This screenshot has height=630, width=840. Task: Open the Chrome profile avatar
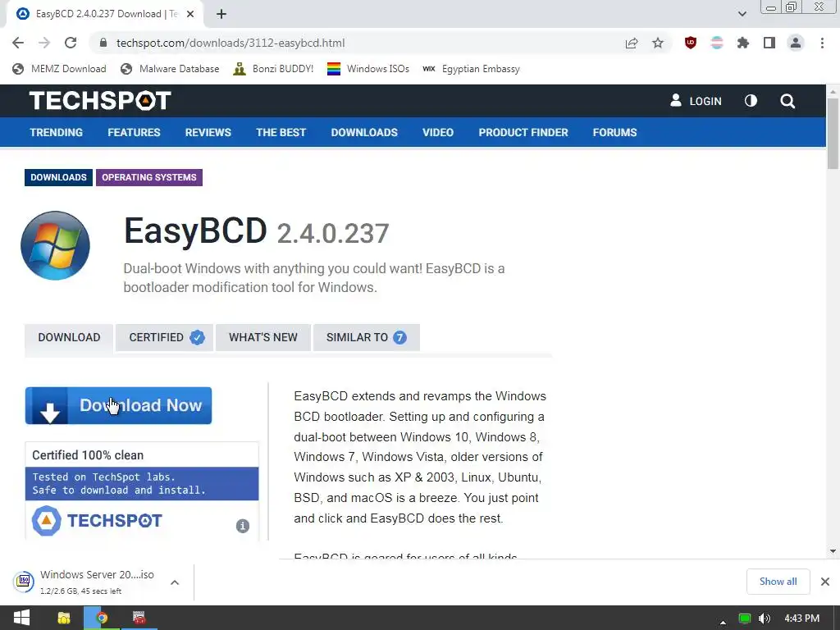click(x=796, y=43)
